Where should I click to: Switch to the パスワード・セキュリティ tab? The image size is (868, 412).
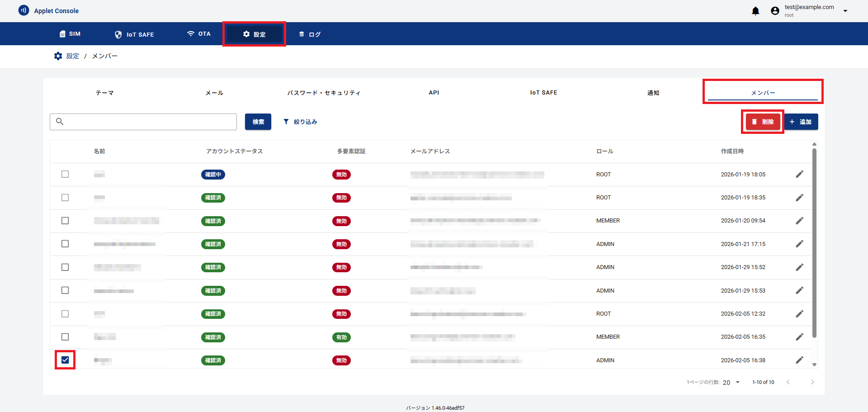click(x=324, y=93)
